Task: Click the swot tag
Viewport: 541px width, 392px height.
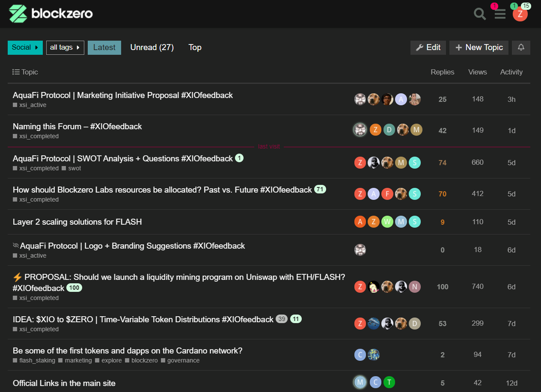Action: tap(71, 168)
